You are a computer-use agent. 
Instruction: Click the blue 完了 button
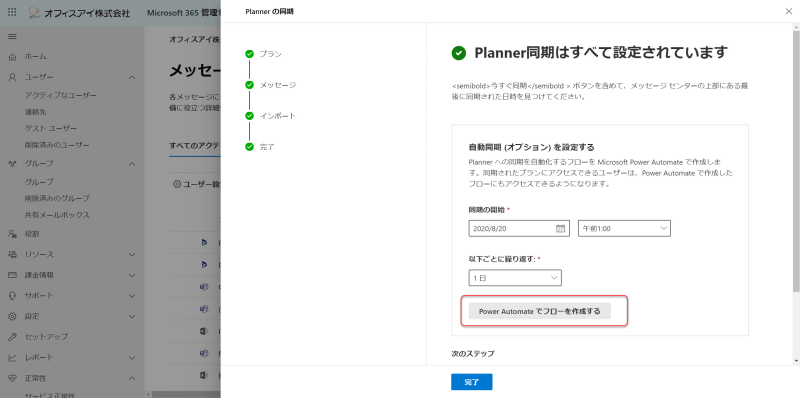tap(471, 382)
